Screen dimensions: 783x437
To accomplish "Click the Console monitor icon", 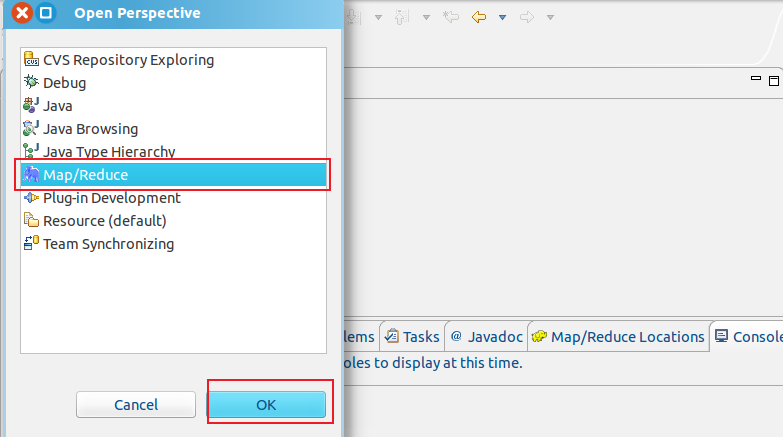I will (x=721, y=336).
